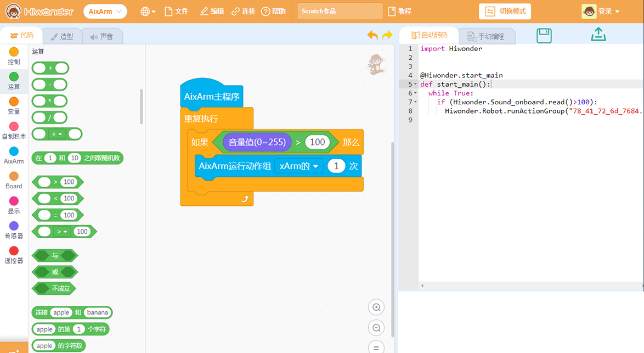Click the division operator block
The height and width of the screenshot is (353, 644).
(49, 117)
